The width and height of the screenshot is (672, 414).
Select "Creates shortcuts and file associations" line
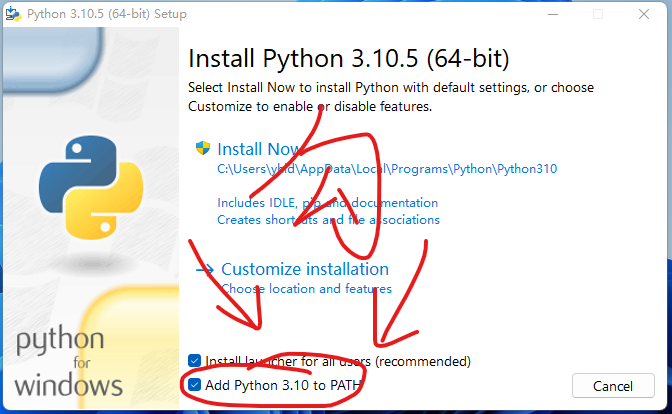(328, 220)
